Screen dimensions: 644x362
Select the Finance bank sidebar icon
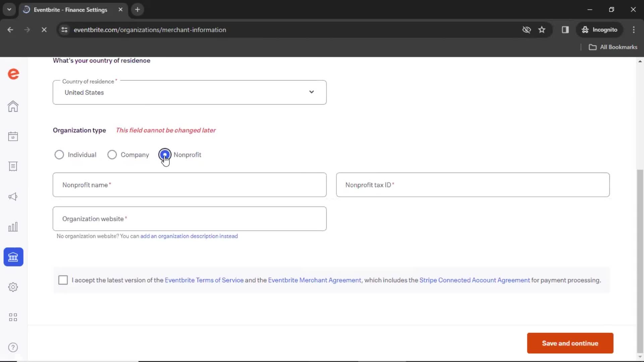click(x=13, y=257)
